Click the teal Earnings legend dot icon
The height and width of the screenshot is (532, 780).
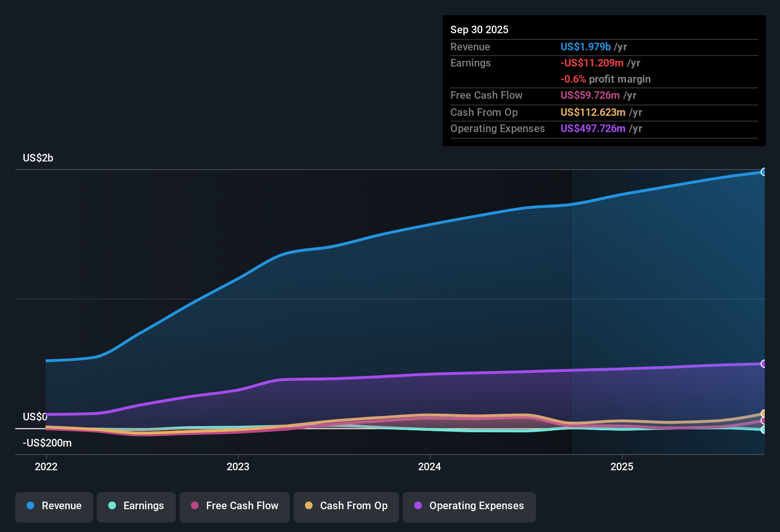pyautogui.click(x=113, y=506)
